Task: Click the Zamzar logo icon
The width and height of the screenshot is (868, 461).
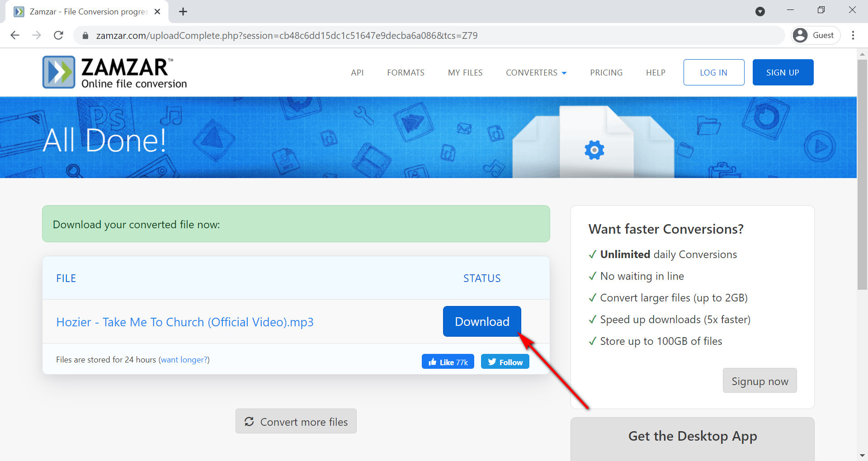Action: 59,72
